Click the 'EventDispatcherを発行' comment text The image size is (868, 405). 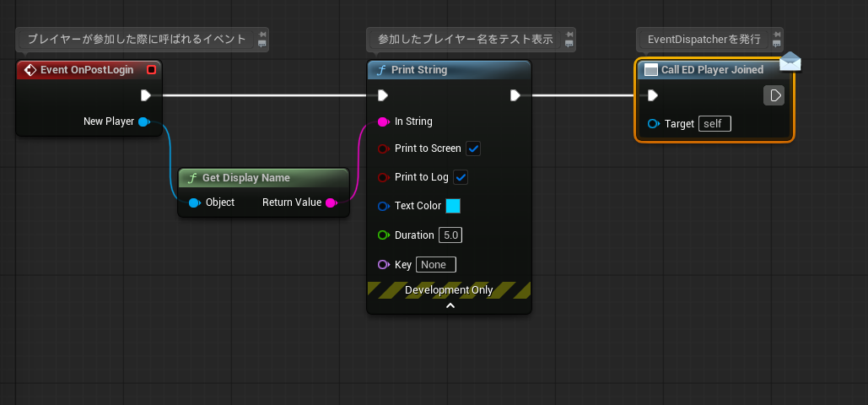point(704,40)
